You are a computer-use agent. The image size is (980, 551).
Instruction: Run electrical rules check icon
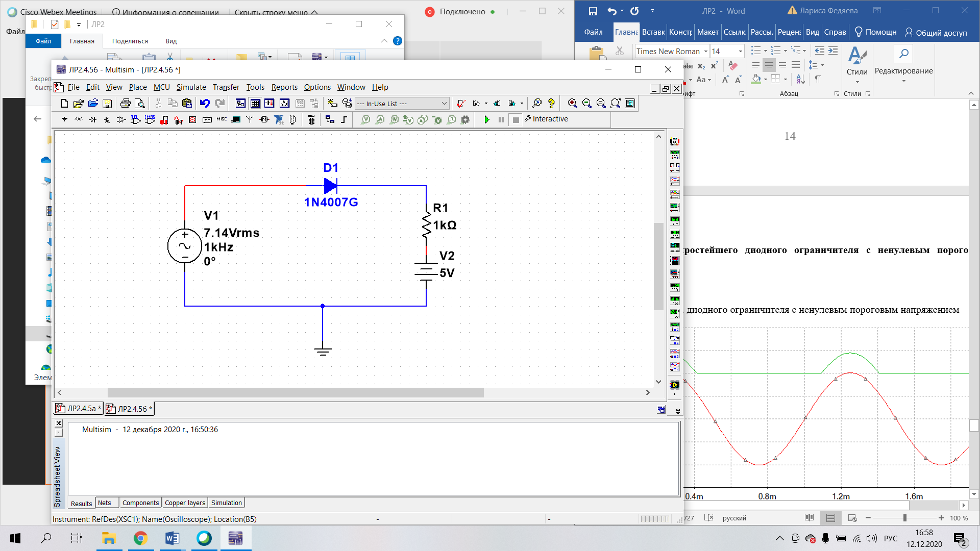461,104
